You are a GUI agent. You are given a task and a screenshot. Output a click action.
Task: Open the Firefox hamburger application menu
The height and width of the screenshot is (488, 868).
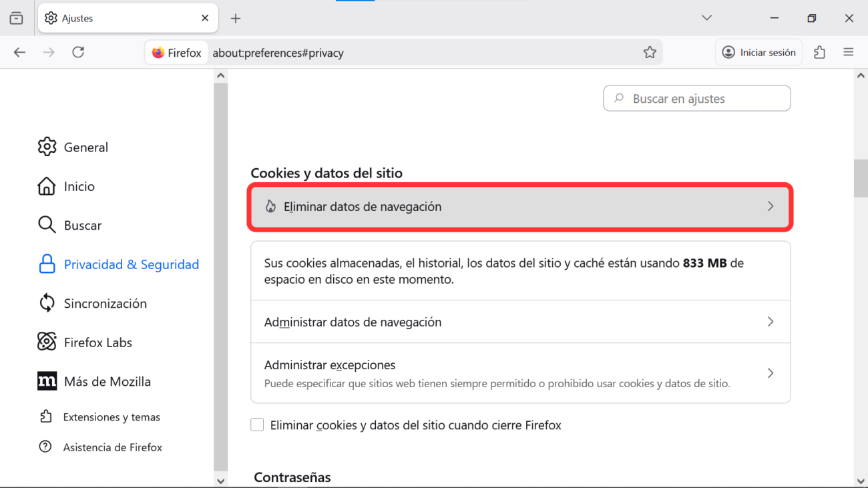pyautogui.click(x=849, y=53)
